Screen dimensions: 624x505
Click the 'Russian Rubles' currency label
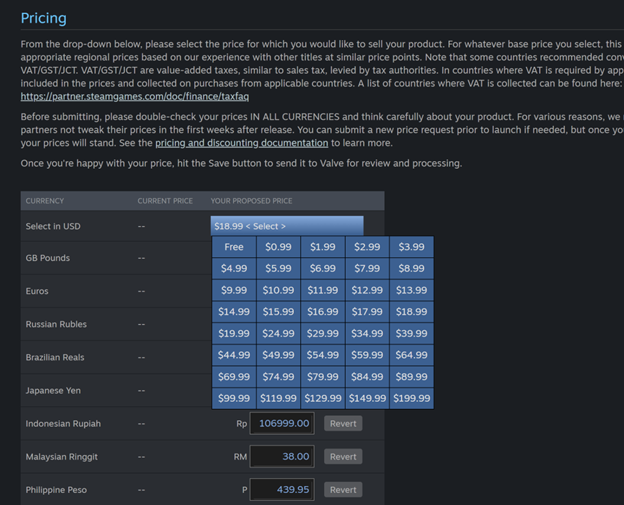[x=56, y=324]
